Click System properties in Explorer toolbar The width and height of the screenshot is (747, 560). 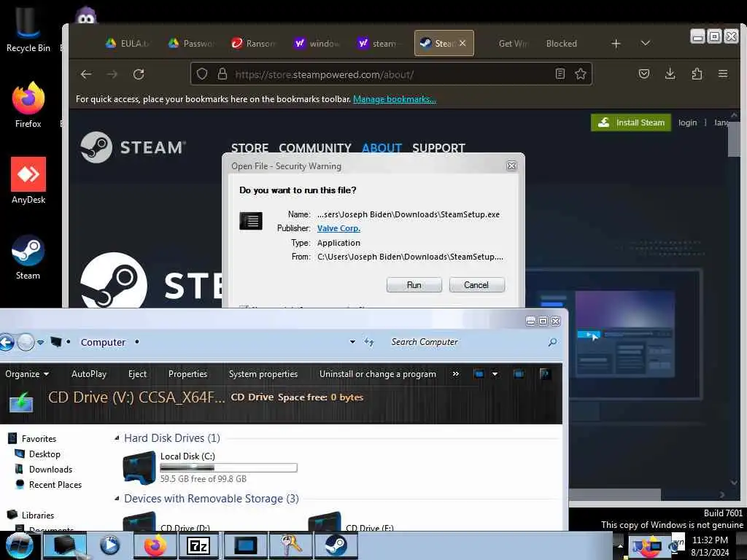[x=263, y=374]
